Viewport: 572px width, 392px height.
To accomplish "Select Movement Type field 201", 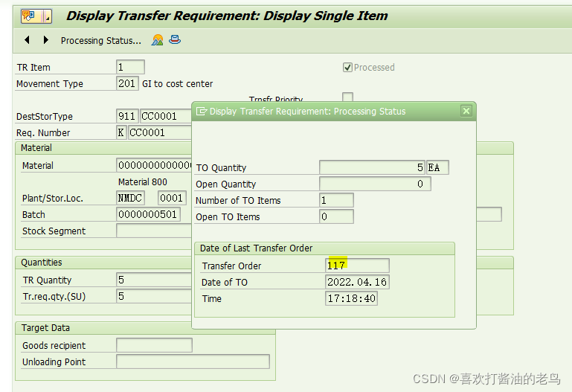I will click(x=127, y=83).
